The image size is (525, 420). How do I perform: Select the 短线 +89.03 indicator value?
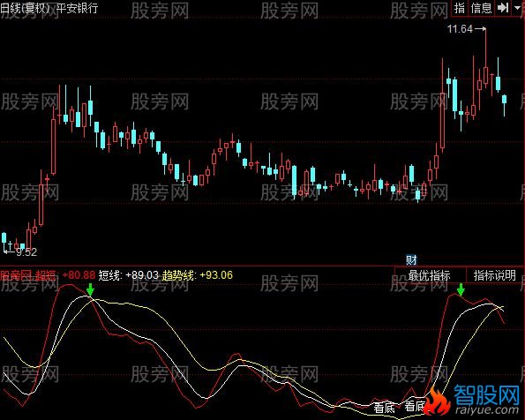coord(128,275)
